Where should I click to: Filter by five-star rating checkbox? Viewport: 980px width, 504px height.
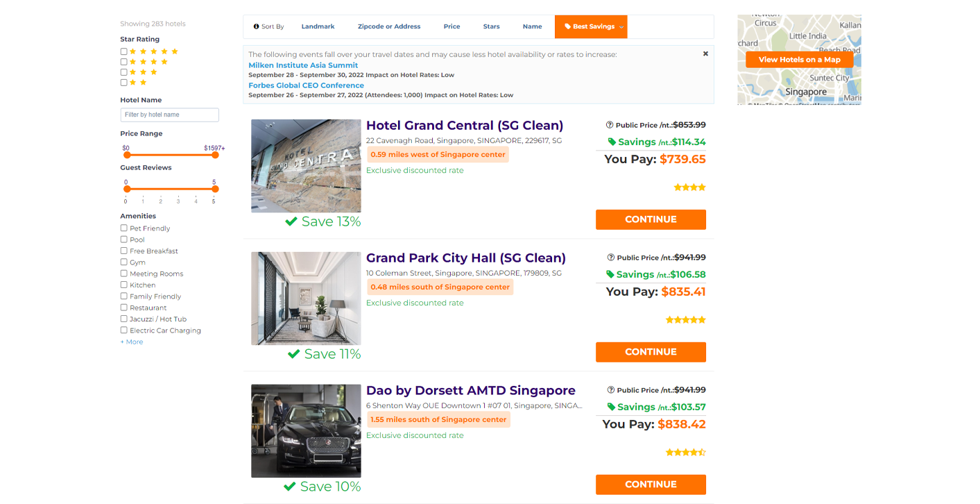click(x=123, y=51)
